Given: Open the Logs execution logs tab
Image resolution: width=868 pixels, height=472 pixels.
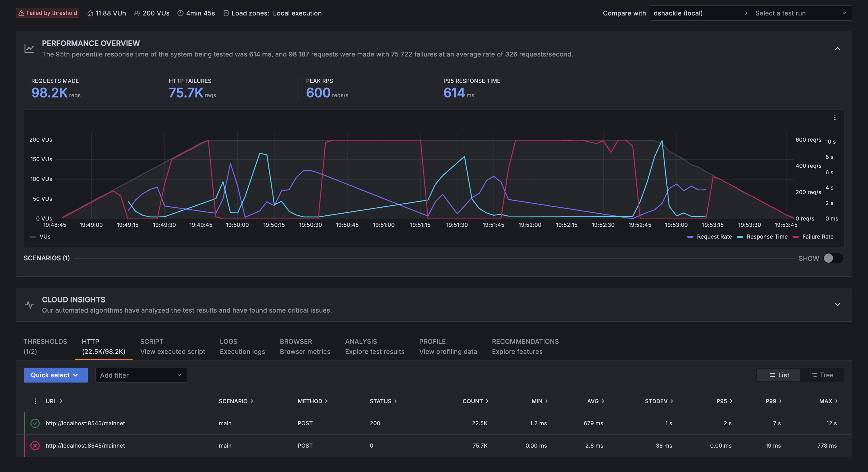Looking at the screenshot, I should pos(242,346).
